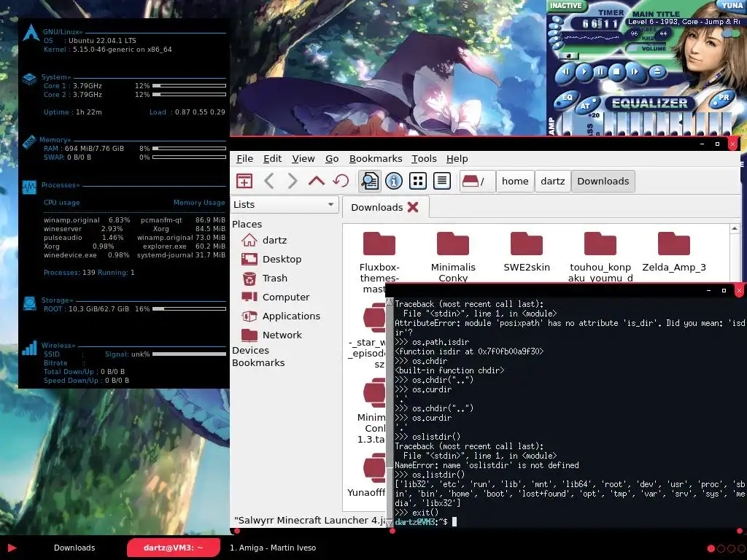The image size is (747, 560).
Task: Open the View menu
Action: 303,158
